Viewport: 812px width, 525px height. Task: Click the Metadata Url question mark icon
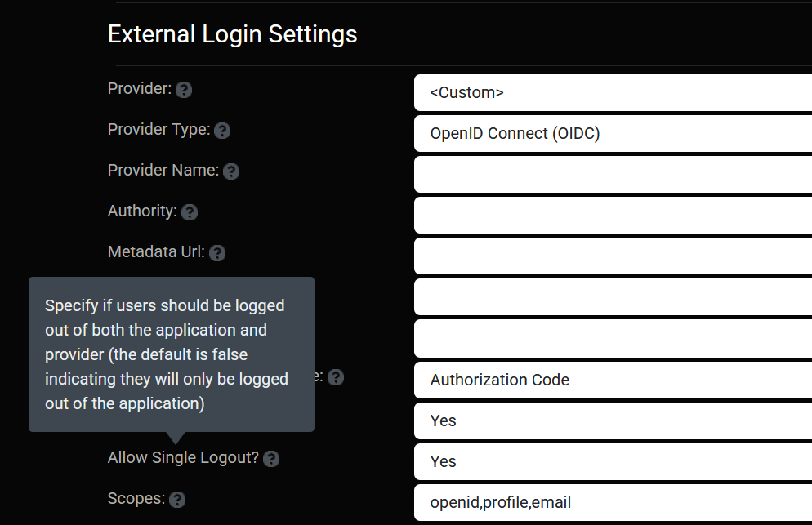click(x=217, y=253)
